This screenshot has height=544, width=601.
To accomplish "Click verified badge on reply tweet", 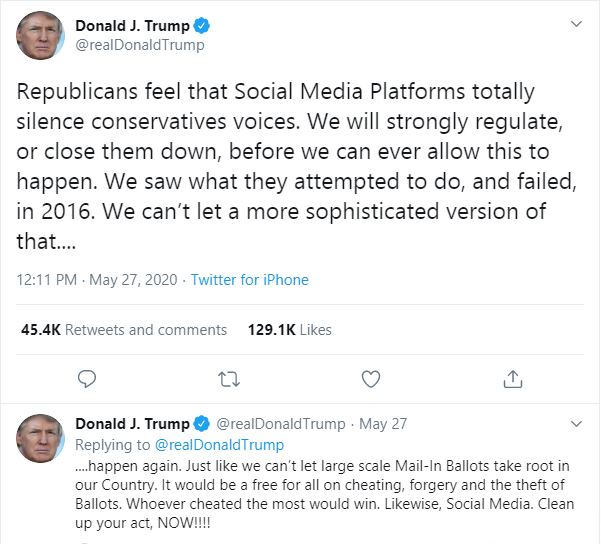I will (x=203, y=424).
